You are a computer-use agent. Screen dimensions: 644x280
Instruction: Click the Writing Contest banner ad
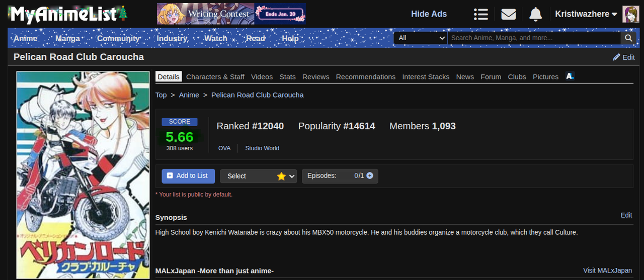point(231,14)
